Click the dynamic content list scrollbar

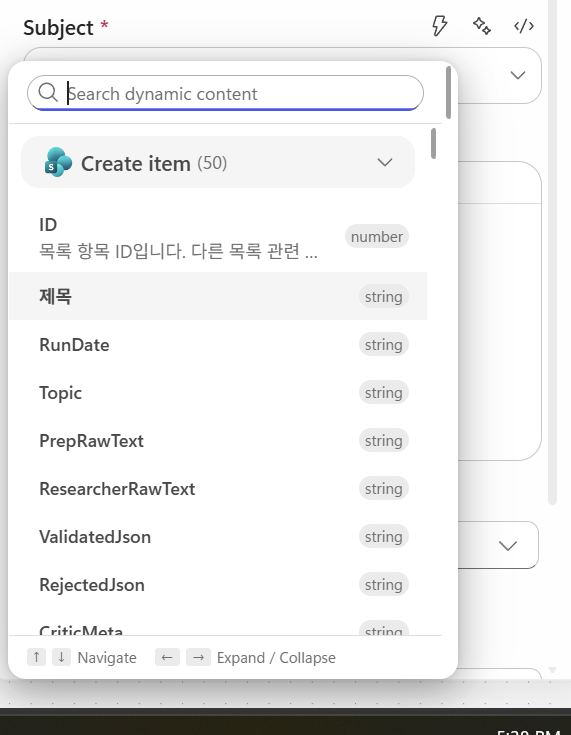point(433,143)
